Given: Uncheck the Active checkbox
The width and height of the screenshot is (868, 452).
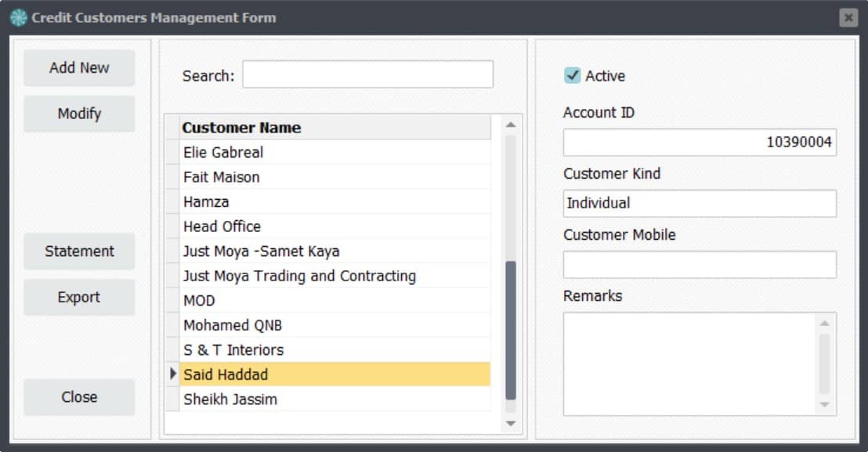Looking at the screenshot, I should tap(573, 75).
